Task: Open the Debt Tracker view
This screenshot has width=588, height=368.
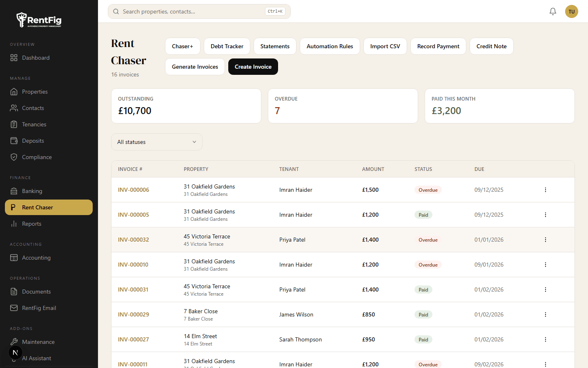Action: [227, 46]
